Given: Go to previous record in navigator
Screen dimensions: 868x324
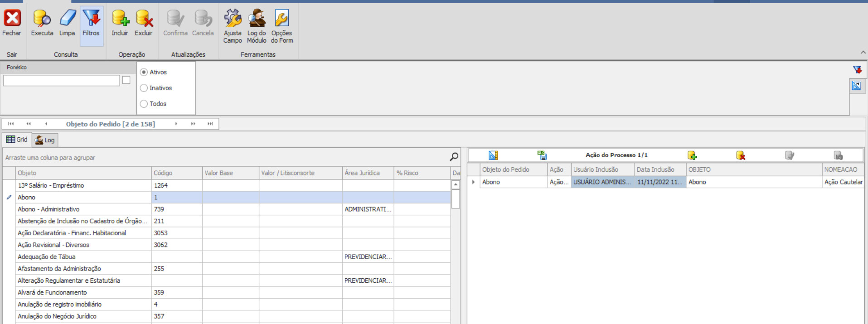Looking at the screenshot, I should tap(46, 124).
